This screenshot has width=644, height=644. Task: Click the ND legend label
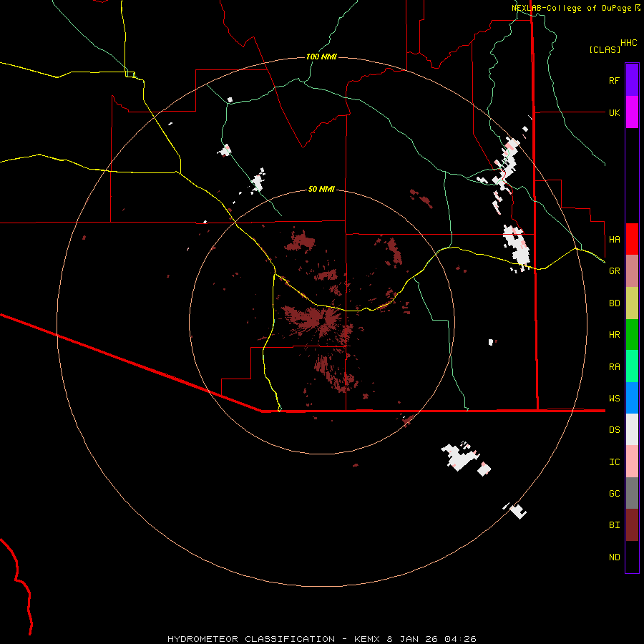pos(614,557)
